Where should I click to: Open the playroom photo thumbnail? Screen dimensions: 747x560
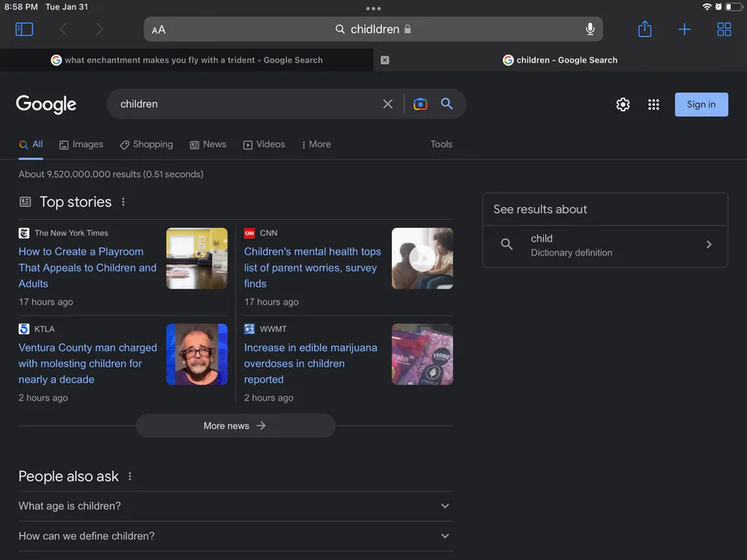pos(197,258)
